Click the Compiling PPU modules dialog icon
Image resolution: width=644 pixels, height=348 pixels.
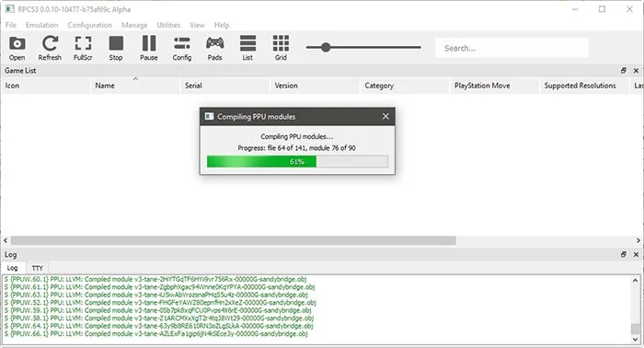(x=209, y=116)
